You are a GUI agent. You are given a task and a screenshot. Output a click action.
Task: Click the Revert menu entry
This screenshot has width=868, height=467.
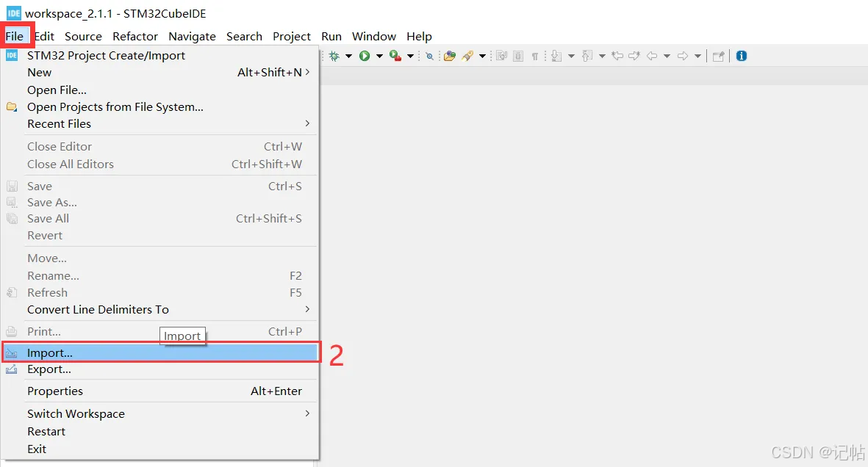tap(160, 236)
